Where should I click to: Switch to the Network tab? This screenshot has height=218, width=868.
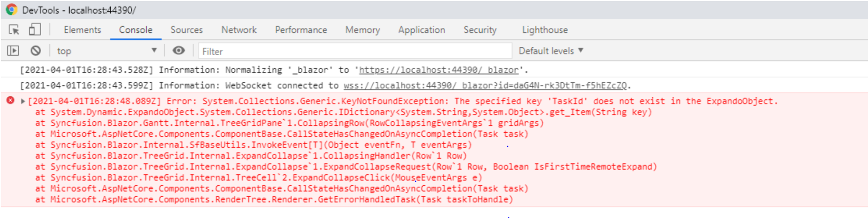[239, 30]
